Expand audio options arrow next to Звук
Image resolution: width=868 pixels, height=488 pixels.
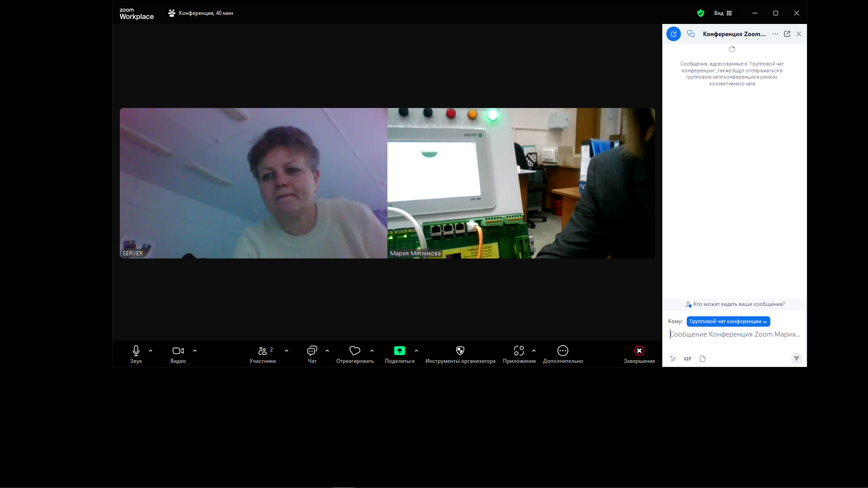coord(151,351)
